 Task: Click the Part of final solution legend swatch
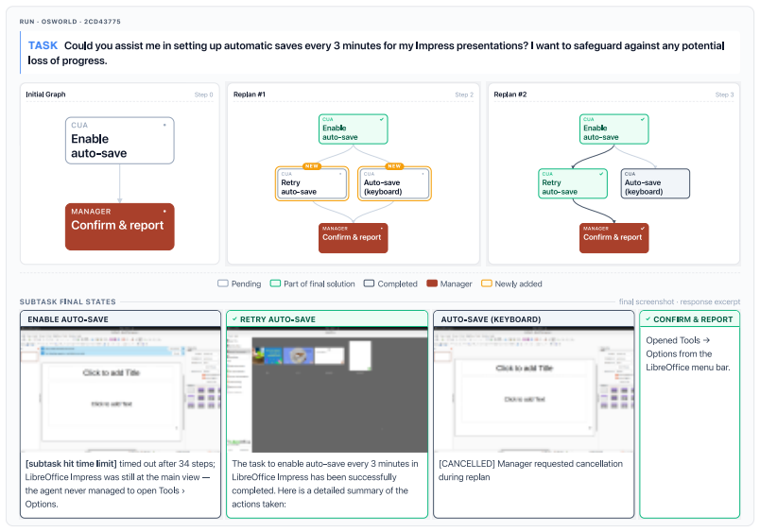(x=275, y=283)
